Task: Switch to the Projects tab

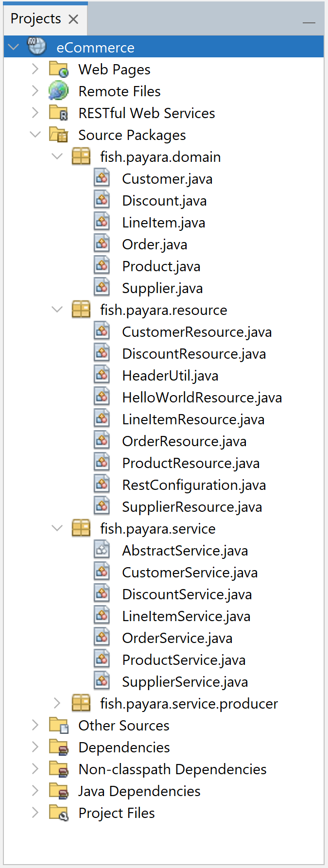Action: point(35,19)
